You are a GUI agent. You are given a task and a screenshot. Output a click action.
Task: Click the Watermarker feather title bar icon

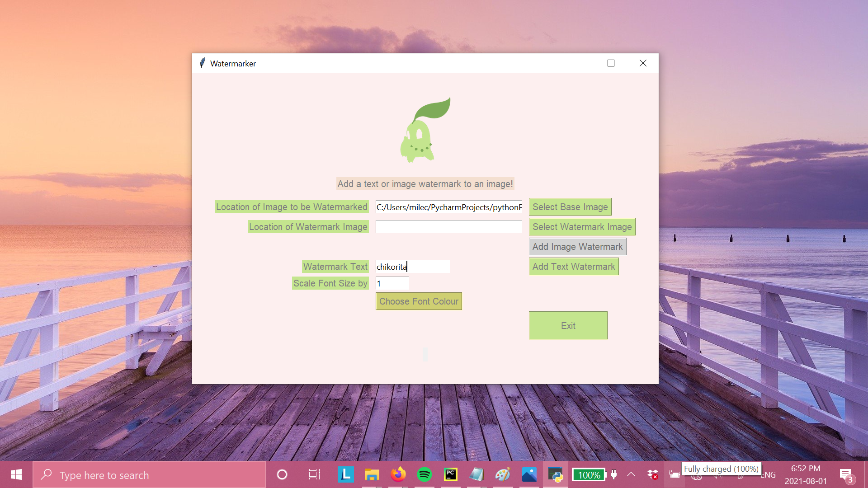click(x=203, y=63)
